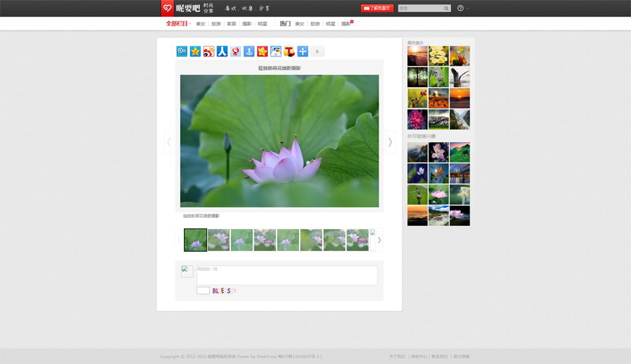Share to Renren with the blue icon
This screenshot has height=364, width=631.
[x=222, y=51]
